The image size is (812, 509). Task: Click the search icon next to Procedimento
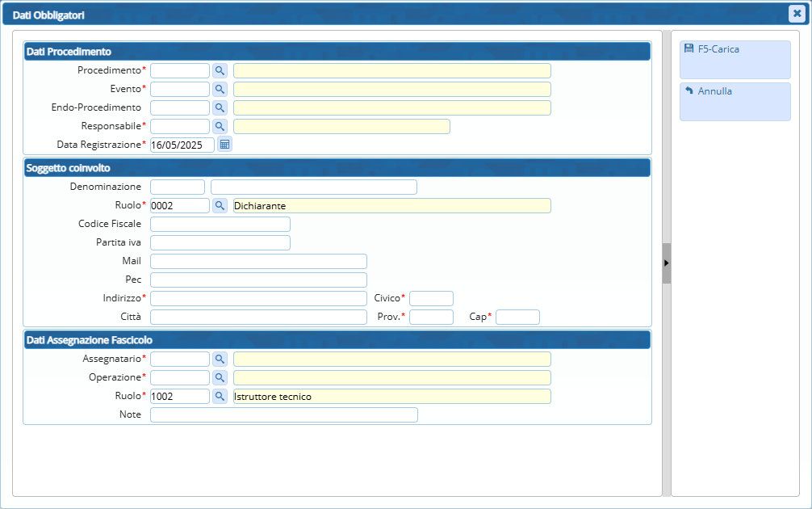point(220,70)
